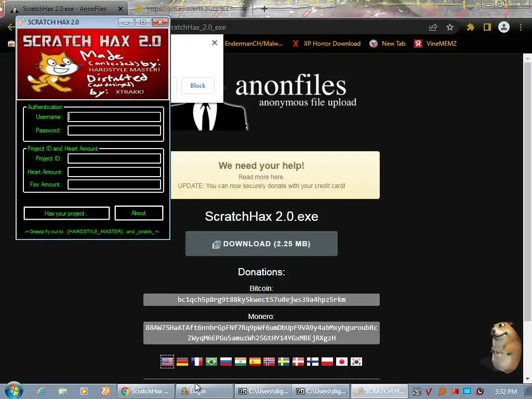Choose the Swedish flag language
Viewport: 532px width, 399px height.
tap(284, 362)
